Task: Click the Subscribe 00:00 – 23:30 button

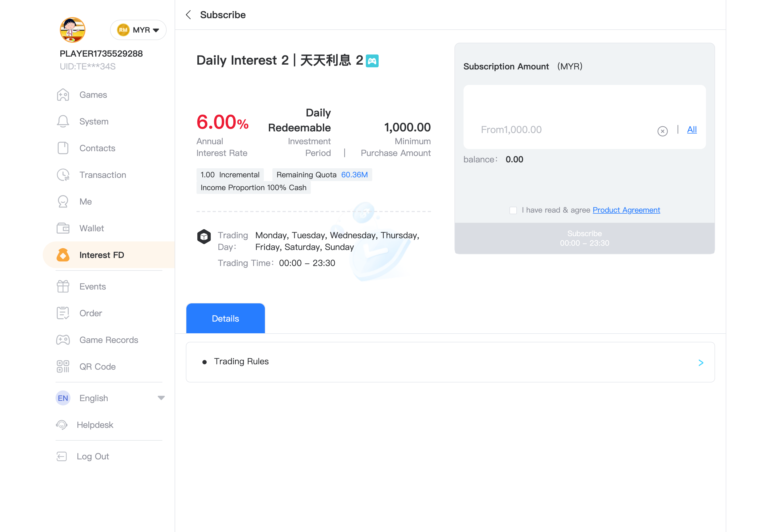Action: coord(585,238)
